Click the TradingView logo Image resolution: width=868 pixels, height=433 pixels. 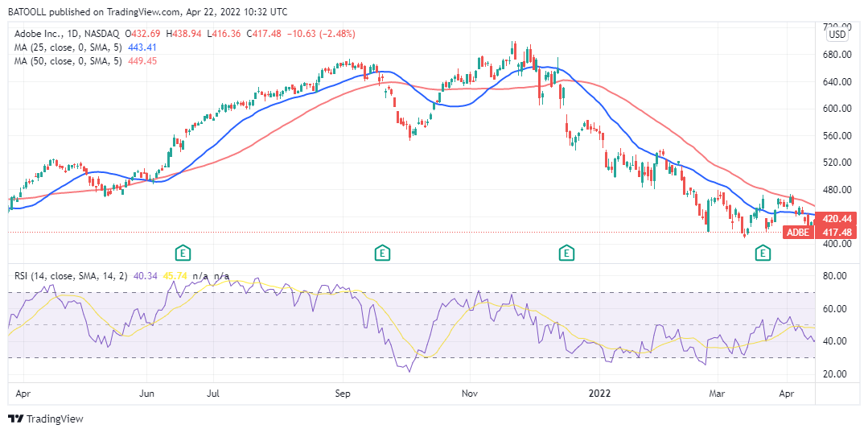pos(45,419)
